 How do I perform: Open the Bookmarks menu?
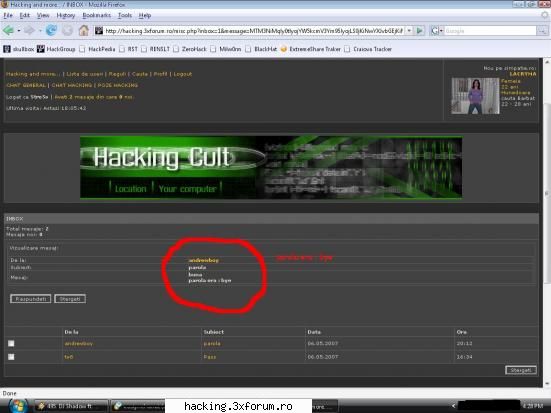pyautogui.click(x=97, y=15)
